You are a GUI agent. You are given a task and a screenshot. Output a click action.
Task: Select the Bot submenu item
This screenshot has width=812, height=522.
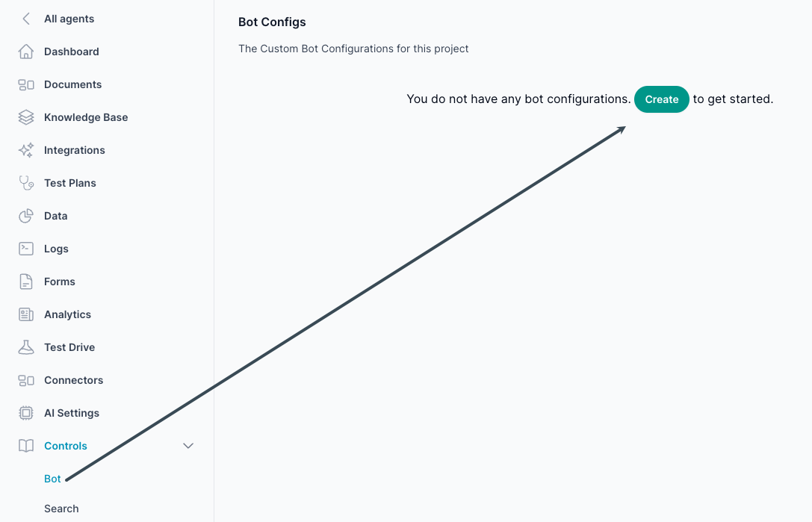point(52,479)
